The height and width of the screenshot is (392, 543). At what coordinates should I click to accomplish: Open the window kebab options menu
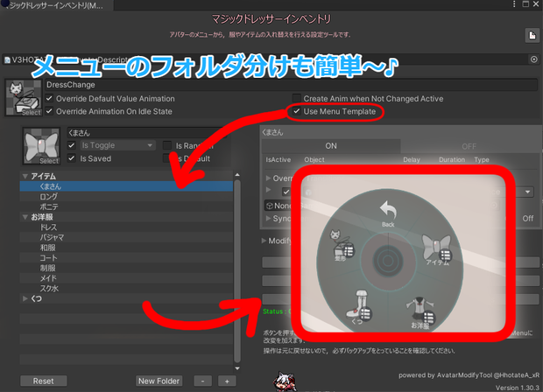click(514, 3)
